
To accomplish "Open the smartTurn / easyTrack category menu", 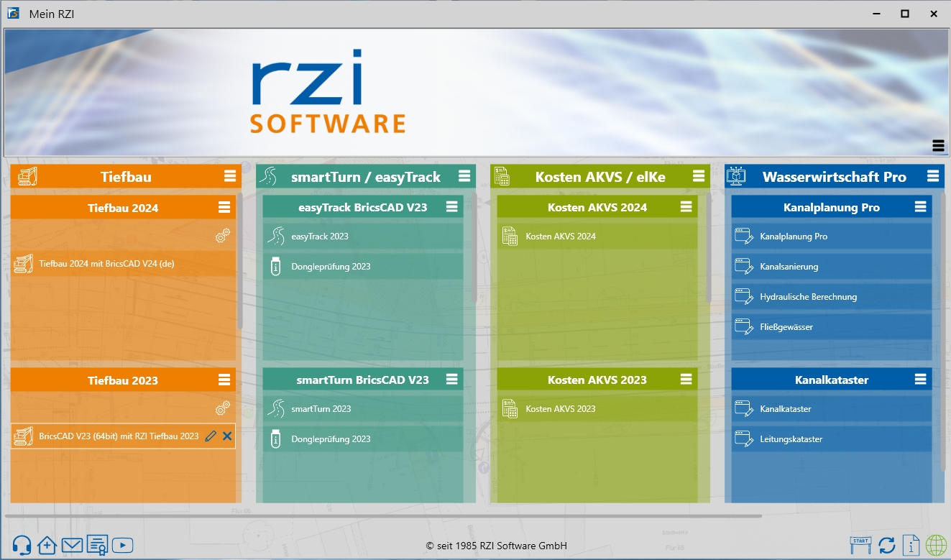I will 464,176.
